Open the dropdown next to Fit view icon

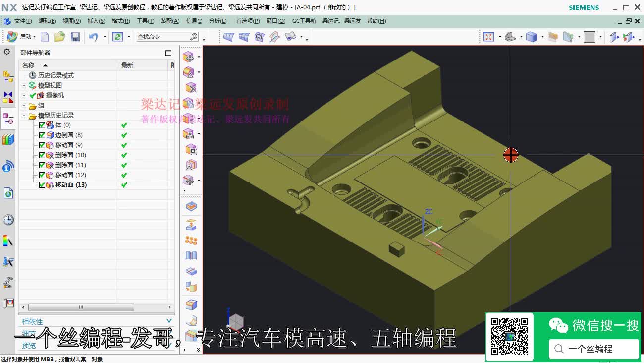point(499,37)
